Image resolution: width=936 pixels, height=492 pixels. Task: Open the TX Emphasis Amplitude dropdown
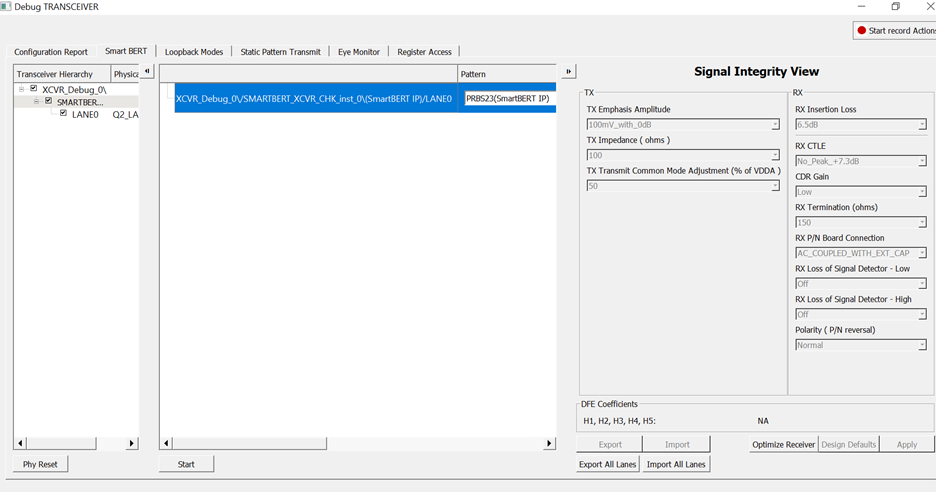point(682,125)
